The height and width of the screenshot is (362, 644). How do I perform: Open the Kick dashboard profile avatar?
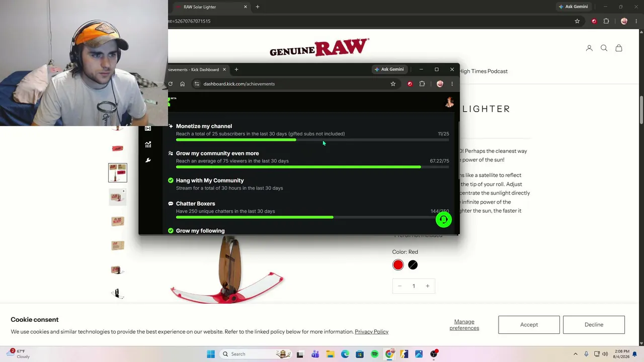[449, 102]
